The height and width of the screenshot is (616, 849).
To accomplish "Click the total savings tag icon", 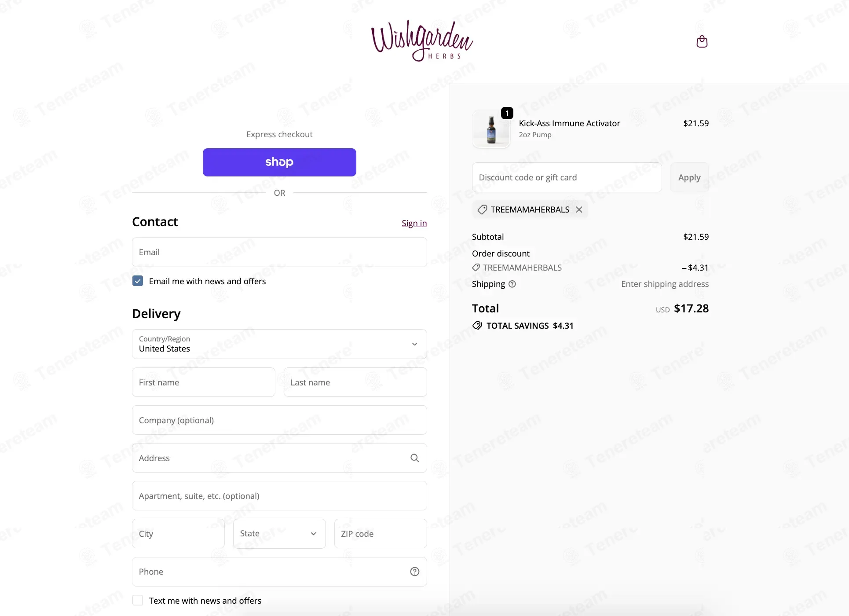I will click(477, 326).
